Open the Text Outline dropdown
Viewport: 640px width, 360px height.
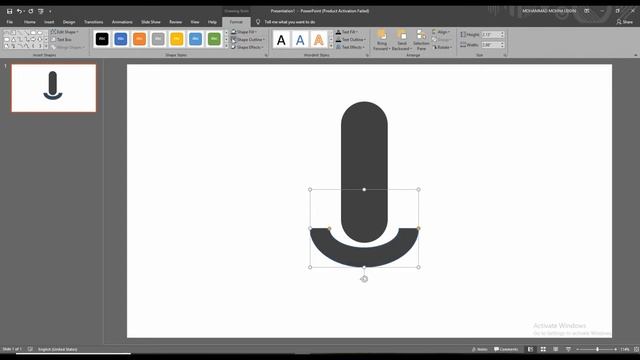tap(351, 40)
